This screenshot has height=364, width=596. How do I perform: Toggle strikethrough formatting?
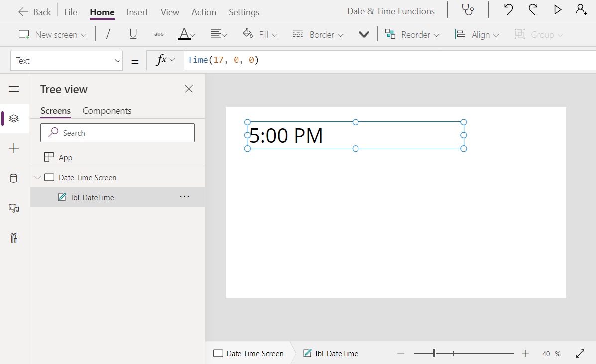158,34
